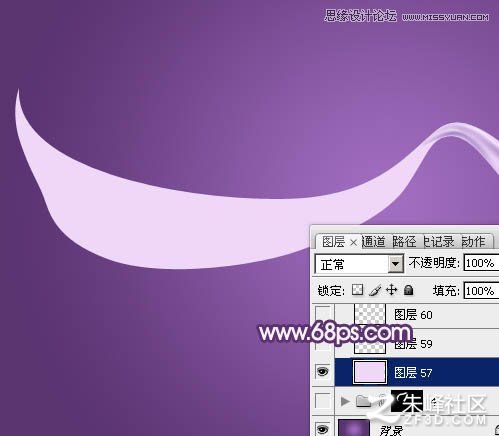Image resolution: width=499 pixels, height=436 pixels.
Task: Switch to the 路径 tab
Action: [404, 242]
